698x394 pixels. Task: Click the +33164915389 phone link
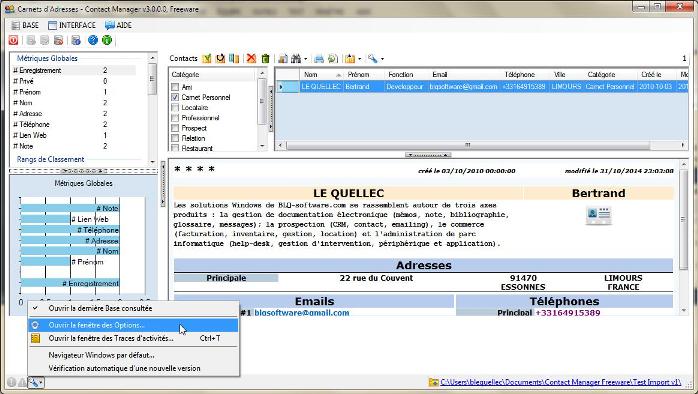click(x=568, y=313)
